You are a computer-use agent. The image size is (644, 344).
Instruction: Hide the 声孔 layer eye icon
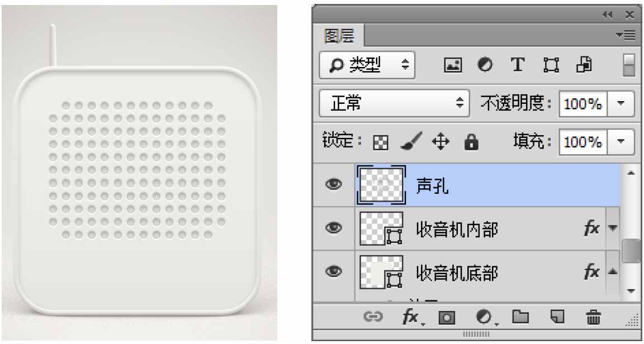tap(334, 185)
